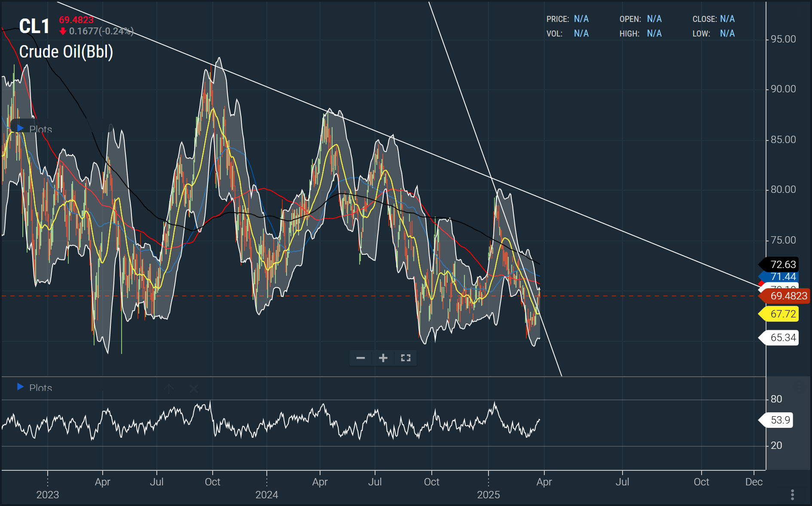
Task: Click the 53.9 indicator value label
Action: coord(779,420)
